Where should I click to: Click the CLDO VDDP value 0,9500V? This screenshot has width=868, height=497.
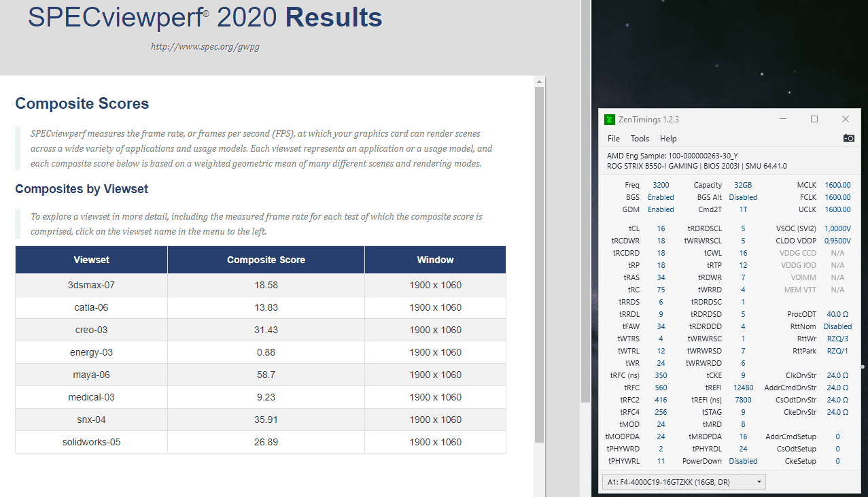coord(837,241)
